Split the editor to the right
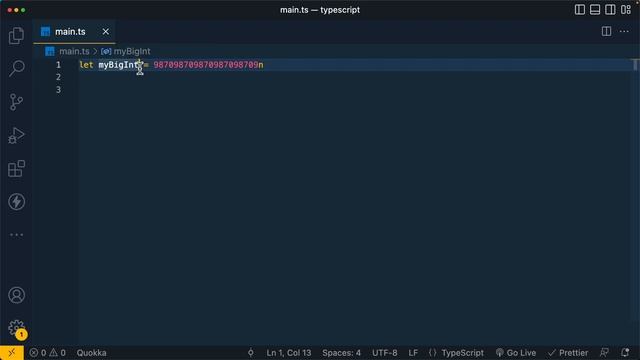This screenshot has height=360, width=640. (606, 31)
